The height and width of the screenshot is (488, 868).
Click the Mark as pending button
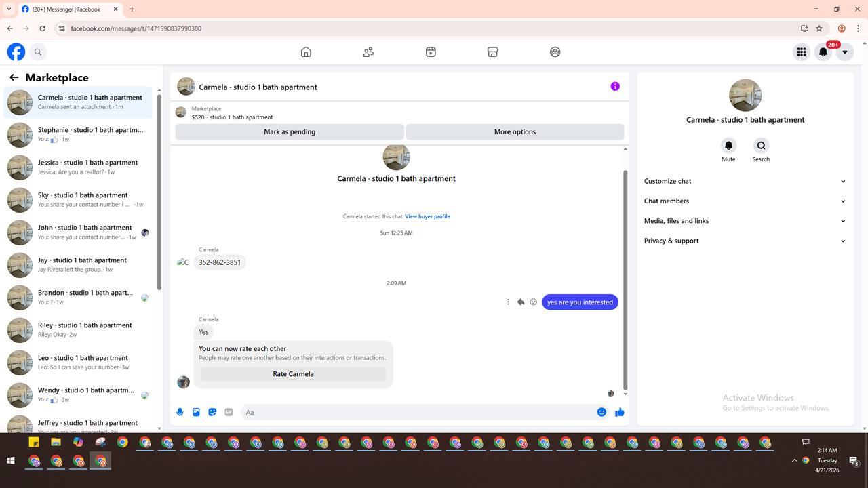click(290, 132)
